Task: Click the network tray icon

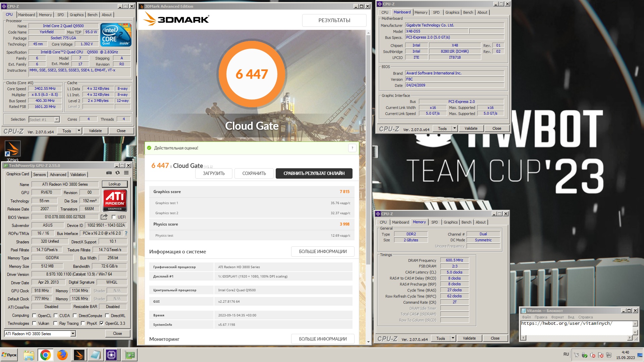Action: coord(609,355)
